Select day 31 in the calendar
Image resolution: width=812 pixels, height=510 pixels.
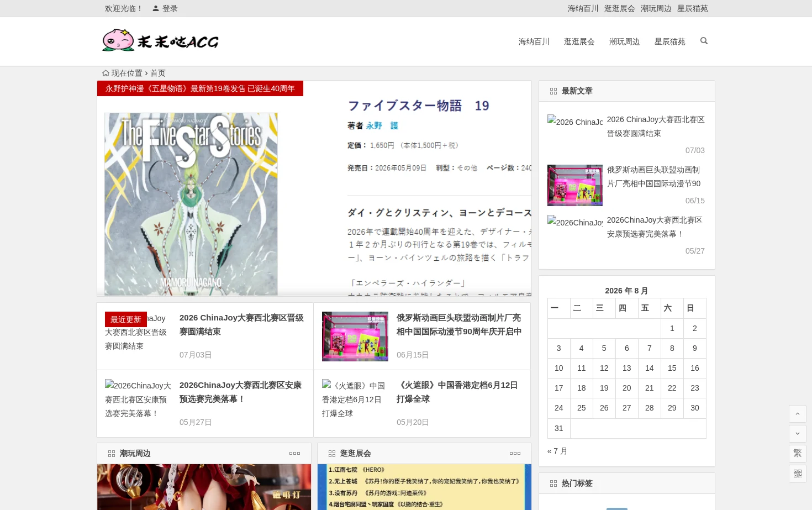coord(559,428)
